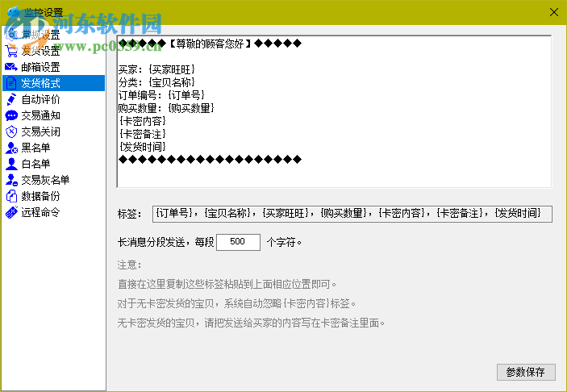This screenshot has width=567, height=392.
Task: Click the note starting 对于无卡密发货的宝贝
Action: 236,304
